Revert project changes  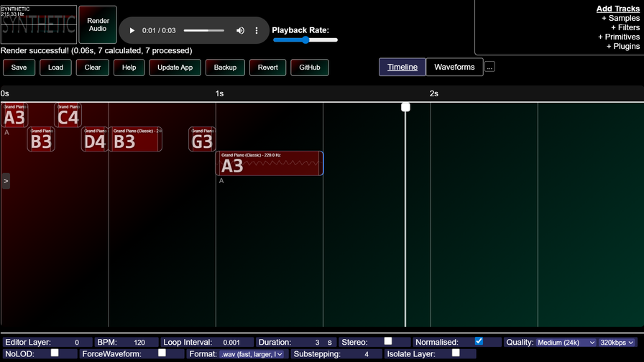(x=268, y=68)
